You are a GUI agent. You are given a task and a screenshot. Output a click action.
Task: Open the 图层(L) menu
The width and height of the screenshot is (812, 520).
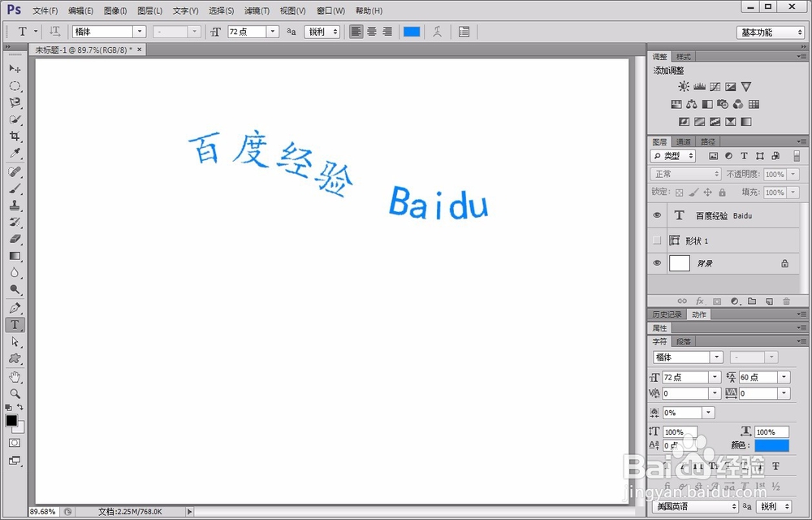coord(149,11)
